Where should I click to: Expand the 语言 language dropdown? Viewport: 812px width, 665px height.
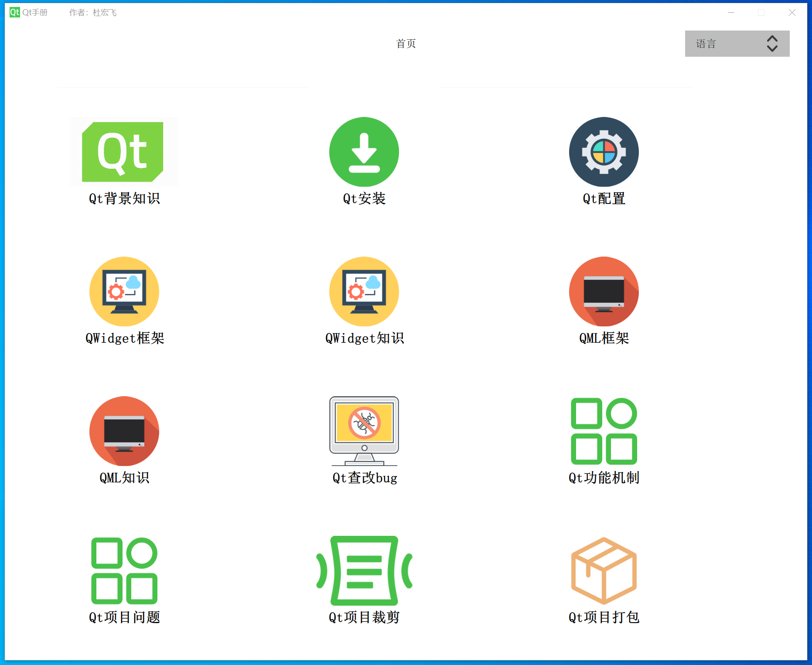737,44
